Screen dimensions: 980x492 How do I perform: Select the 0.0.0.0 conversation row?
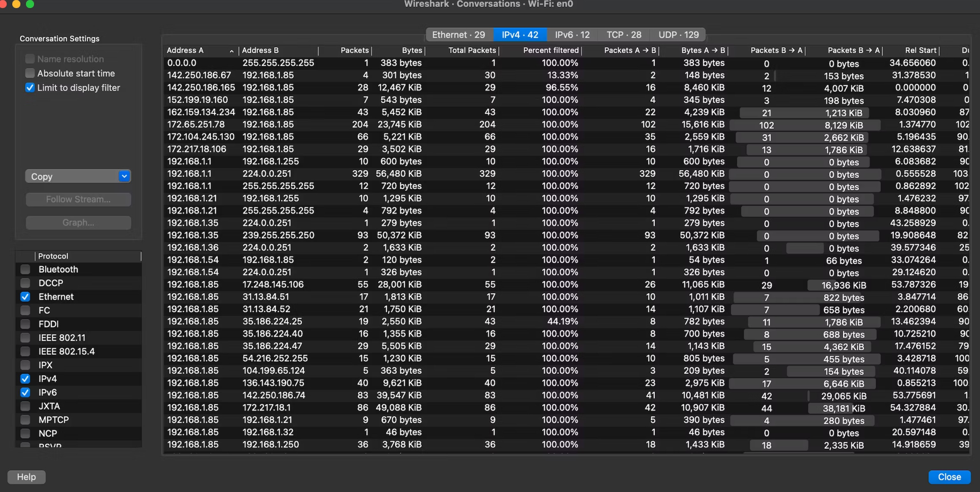click(x=567, y=63)
